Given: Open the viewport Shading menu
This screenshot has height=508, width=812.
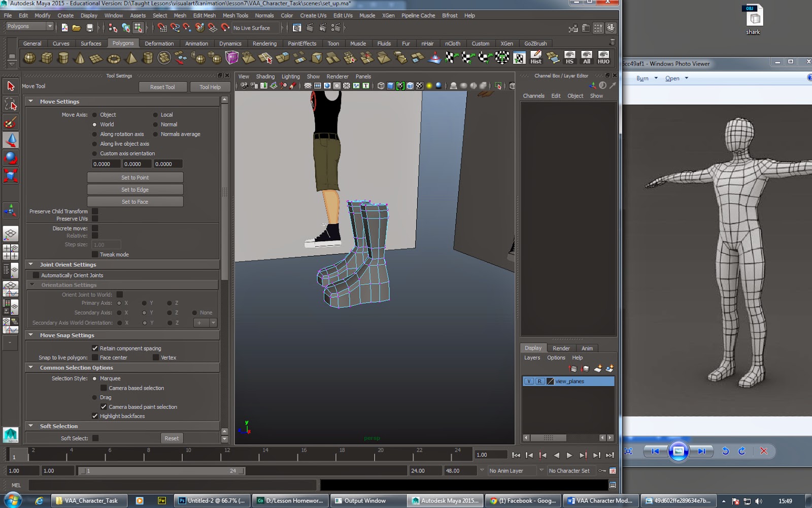Looking at the screenshot, I should click(x=265, y=77).
